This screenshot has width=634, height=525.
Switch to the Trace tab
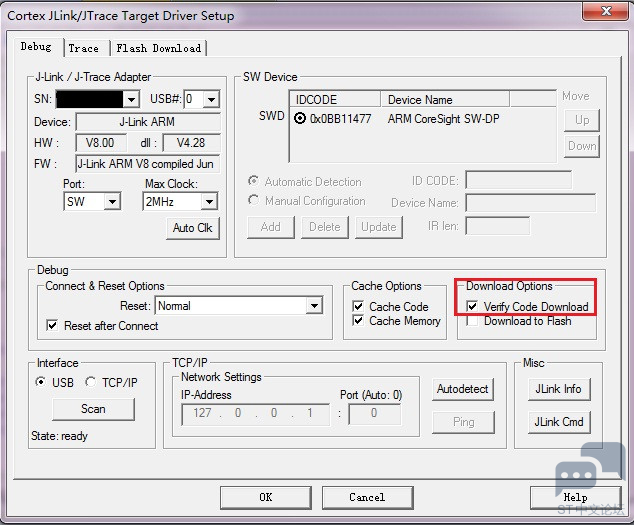click(x=83, y=48)
